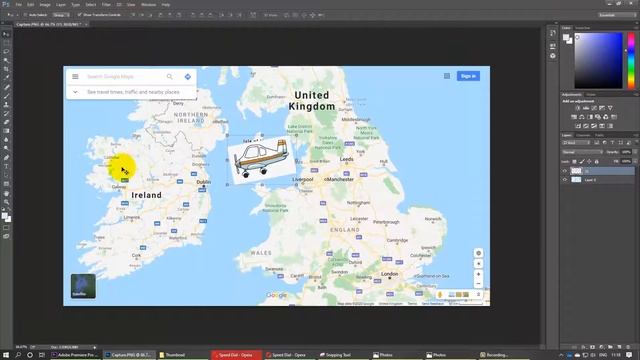Delete layer using trash icon
640x360 pixels.
628,347
